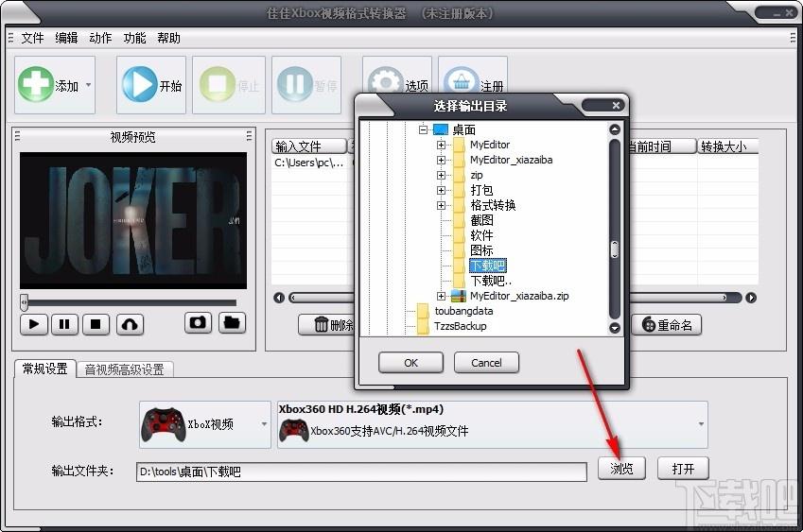Click dialog tree scroll up arrow

pyautogui.click(x=615, y=130)
